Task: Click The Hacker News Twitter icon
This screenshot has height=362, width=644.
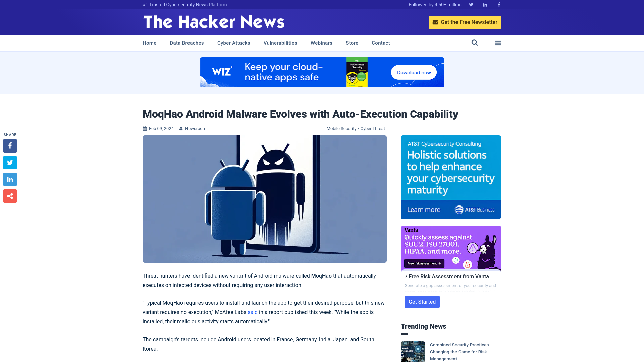Action: coord(471,4)
